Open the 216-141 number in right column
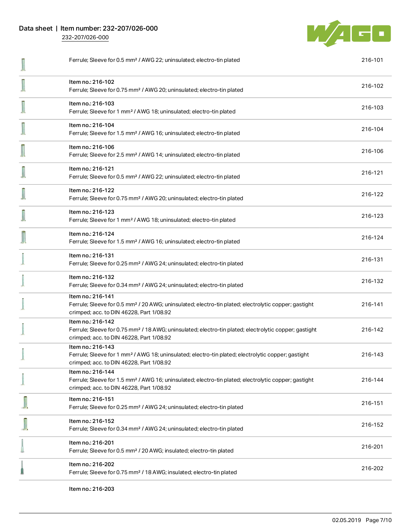Viewport: 411px width, 532px height. (x=372, y=304)
